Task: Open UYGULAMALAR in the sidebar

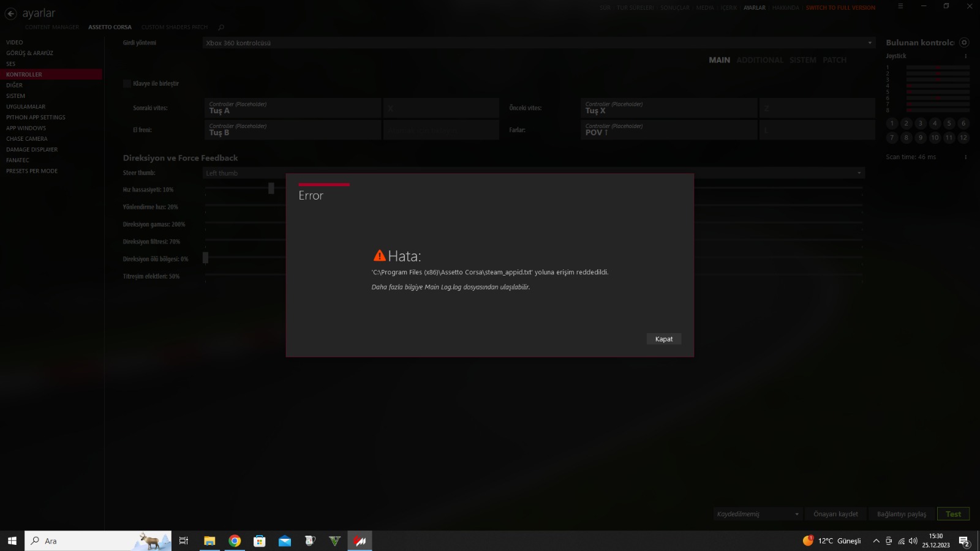Action: (x=51, y=107)
